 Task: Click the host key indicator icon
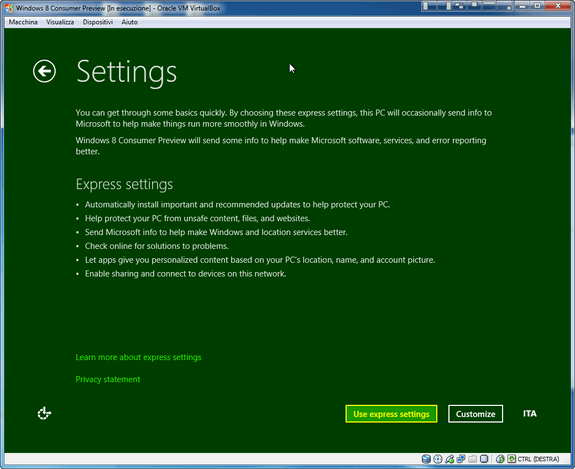(x=512, y=459)
